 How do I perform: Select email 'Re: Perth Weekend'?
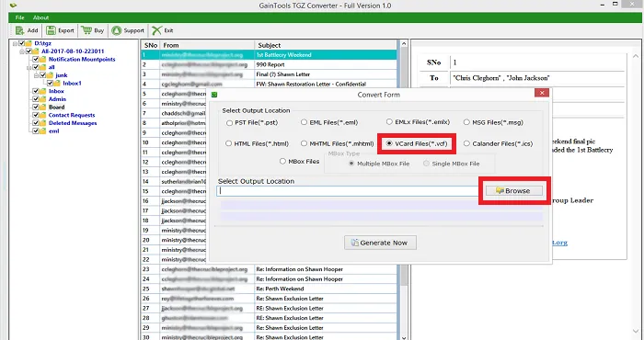point(269,289)
